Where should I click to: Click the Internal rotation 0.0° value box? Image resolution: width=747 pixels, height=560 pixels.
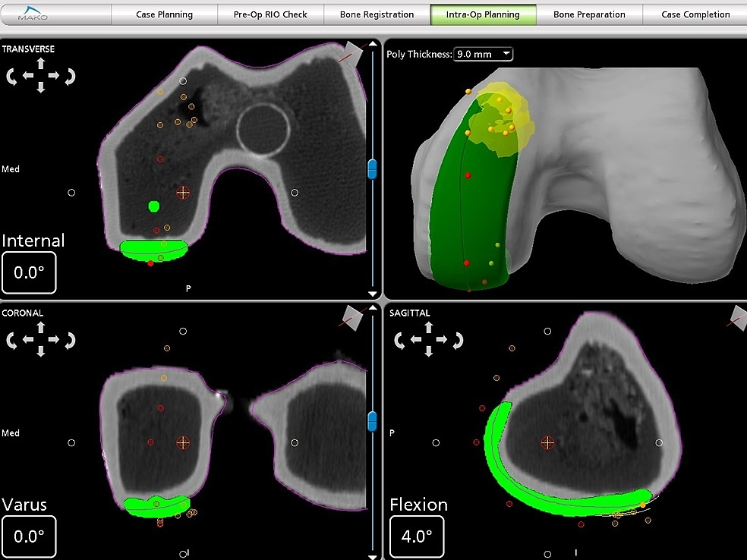pos(29,273)
